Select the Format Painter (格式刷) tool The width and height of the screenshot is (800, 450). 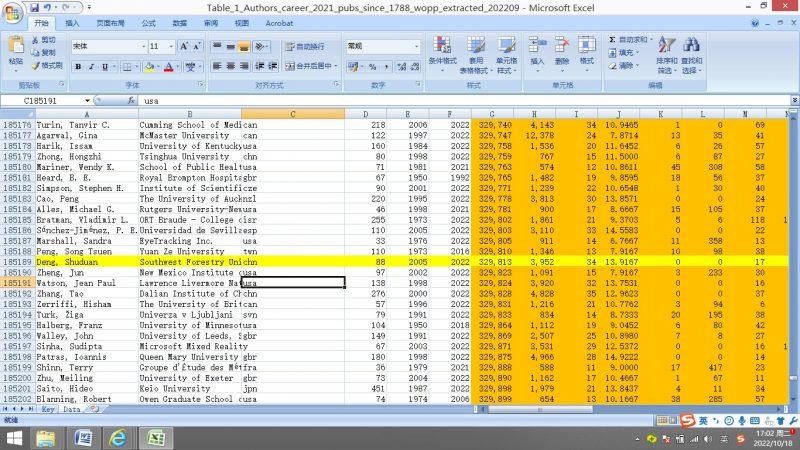[x=46, y=65]
